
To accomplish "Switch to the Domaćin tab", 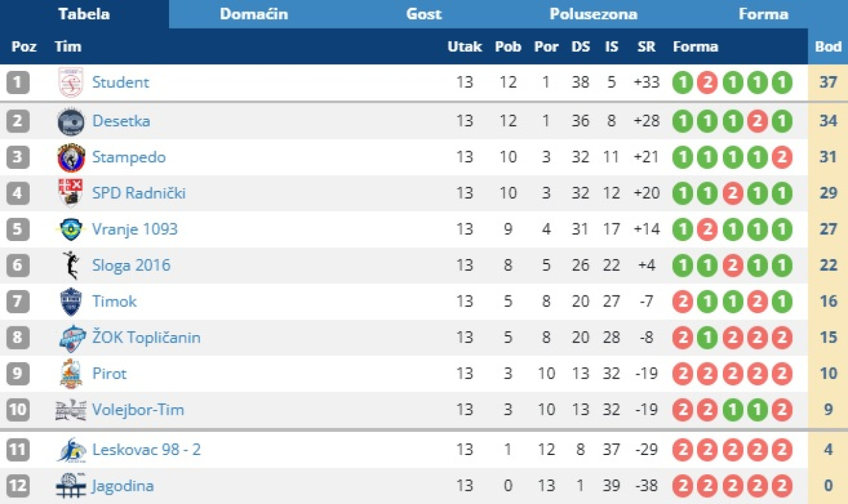I will [254, 14].
